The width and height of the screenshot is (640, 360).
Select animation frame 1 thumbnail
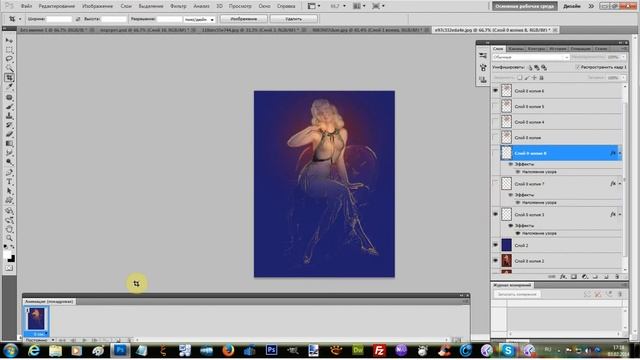pos(36,319)
